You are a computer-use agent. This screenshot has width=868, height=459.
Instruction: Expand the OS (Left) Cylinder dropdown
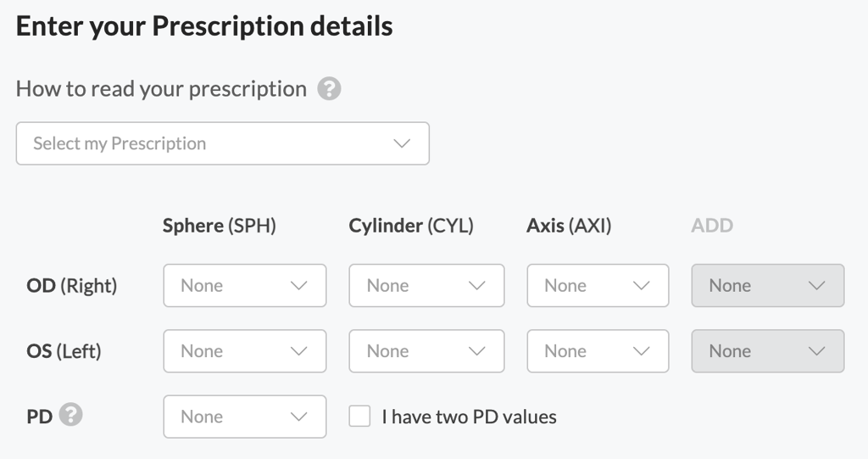(x=426, y=351)
